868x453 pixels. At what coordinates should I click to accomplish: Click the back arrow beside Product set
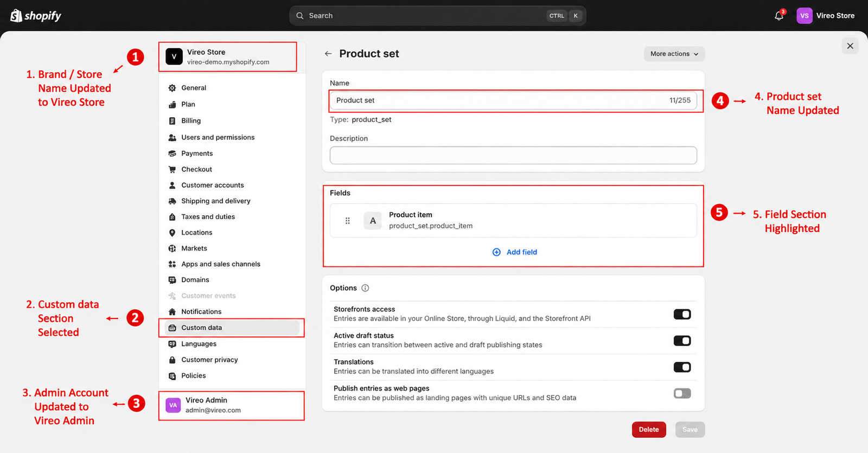tap(328, 54)
